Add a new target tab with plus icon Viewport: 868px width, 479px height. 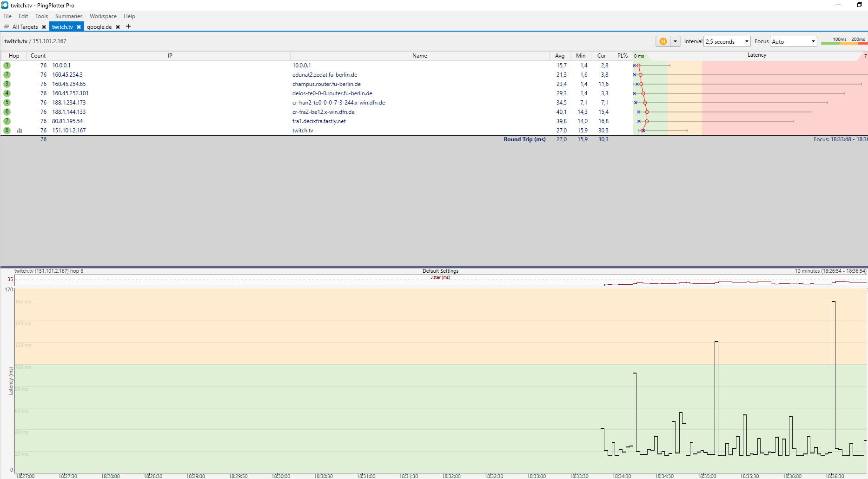tap(128, 26)
